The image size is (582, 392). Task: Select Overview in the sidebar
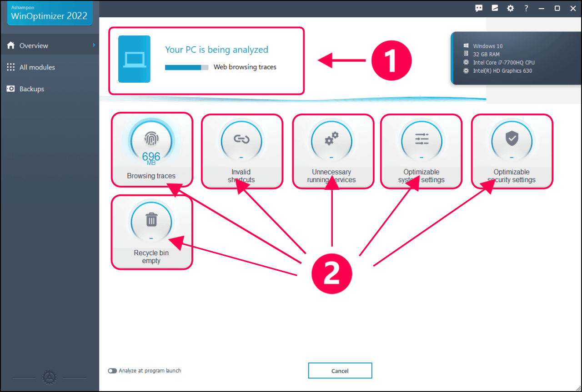50,45
